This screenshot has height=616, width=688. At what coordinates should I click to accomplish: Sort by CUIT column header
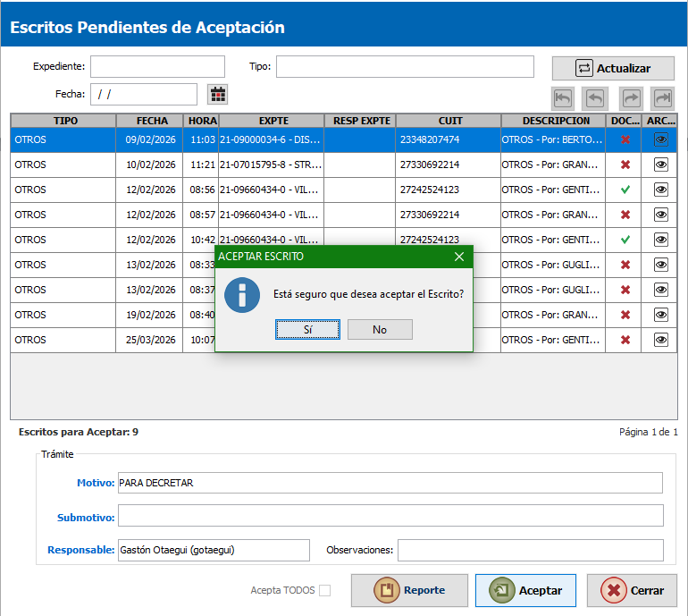click(448, 121)
